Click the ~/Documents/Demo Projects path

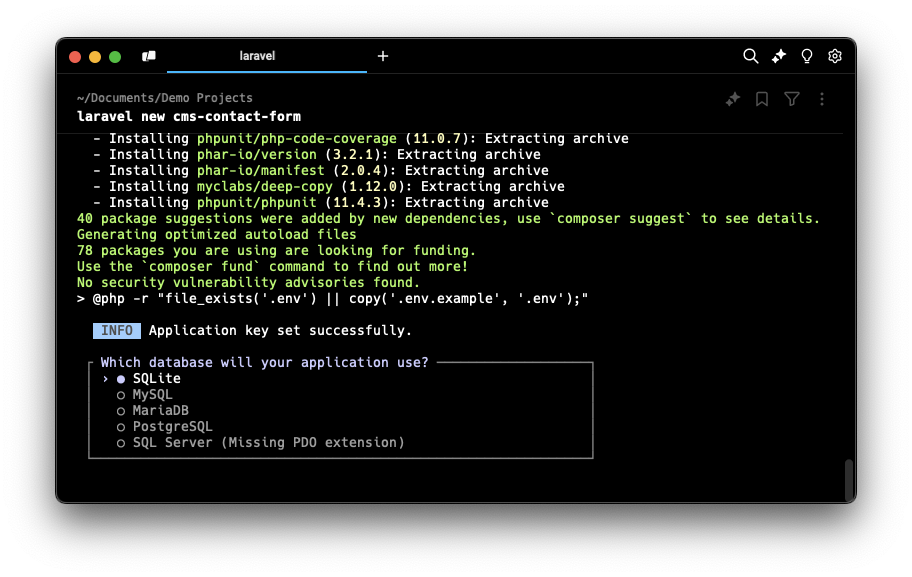(164, 98)
